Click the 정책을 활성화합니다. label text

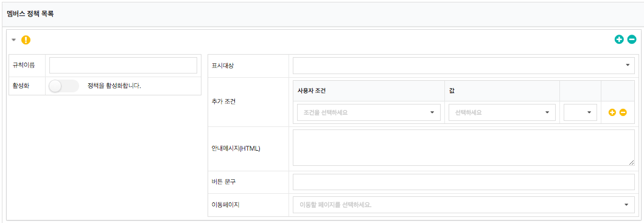(114, 86)
